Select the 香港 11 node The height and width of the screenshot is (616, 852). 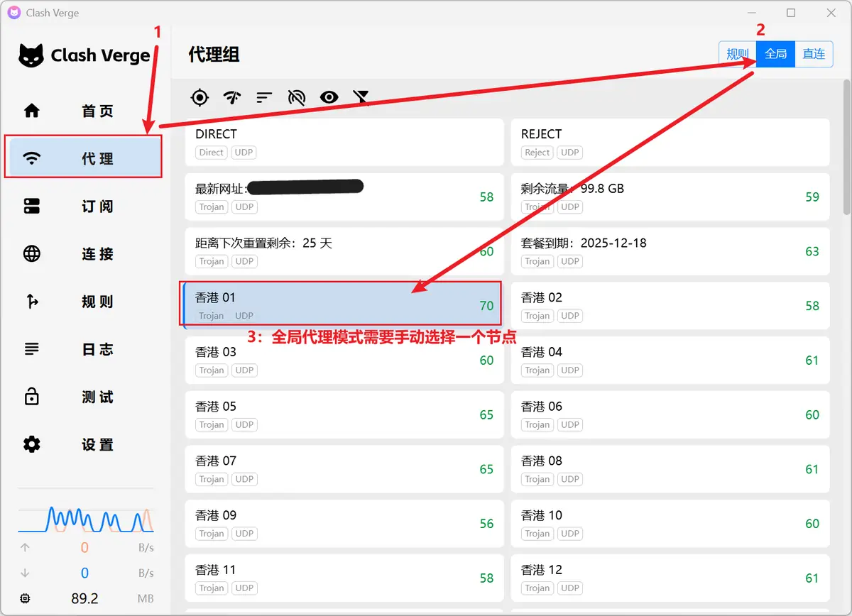pos(344,578)
